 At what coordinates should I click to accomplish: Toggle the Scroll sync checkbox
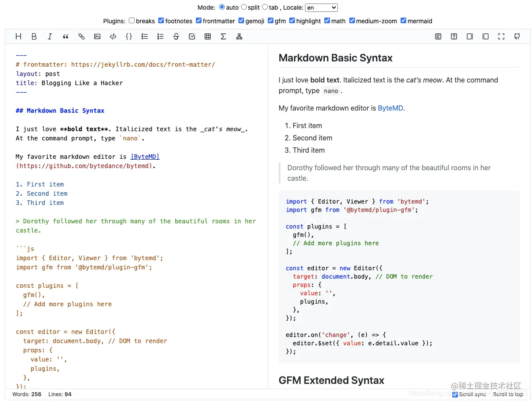[455, 394]
